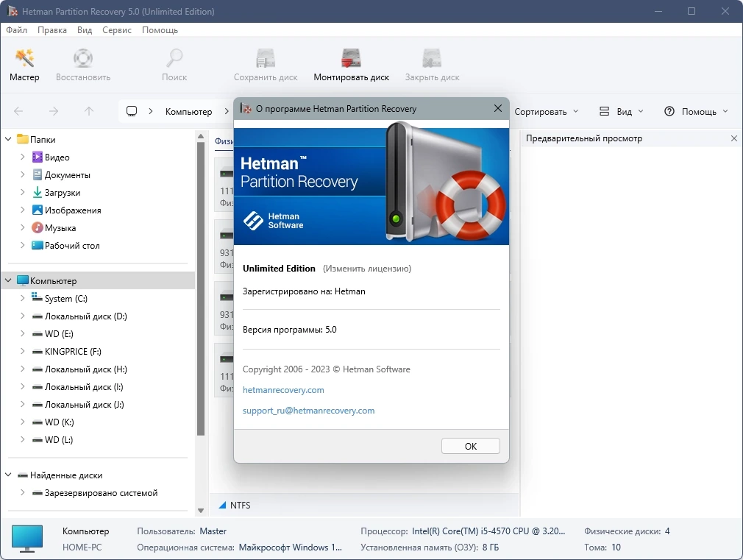Open the Помощь menu in menu bar

coord(160,30)
